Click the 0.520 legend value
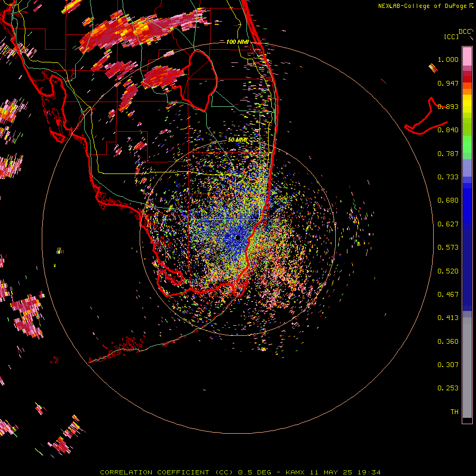 (448, 271)
